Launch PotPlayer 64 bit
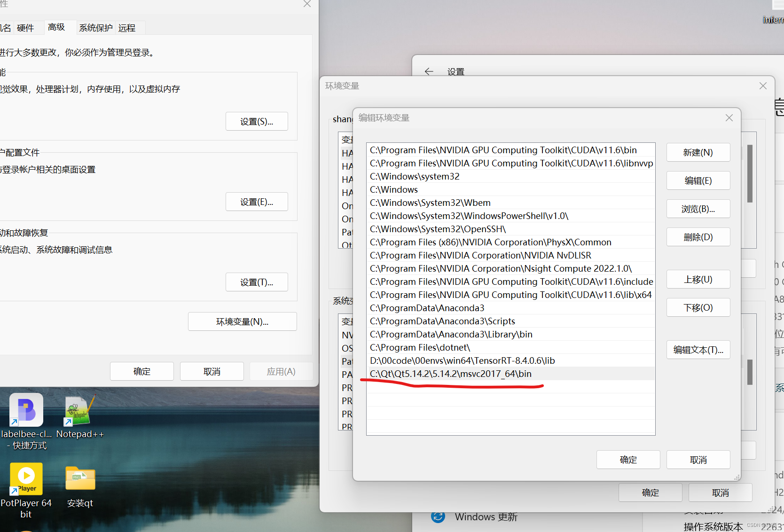Screen dimensions: 784x532 pos(26,478)
